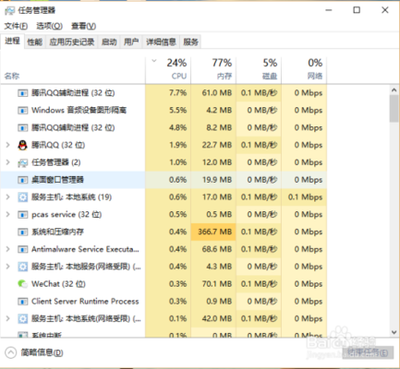This screenshot has height=369, width=400.
Task: Click the Client Server Runtime Process icon
Action: (22, 302)
